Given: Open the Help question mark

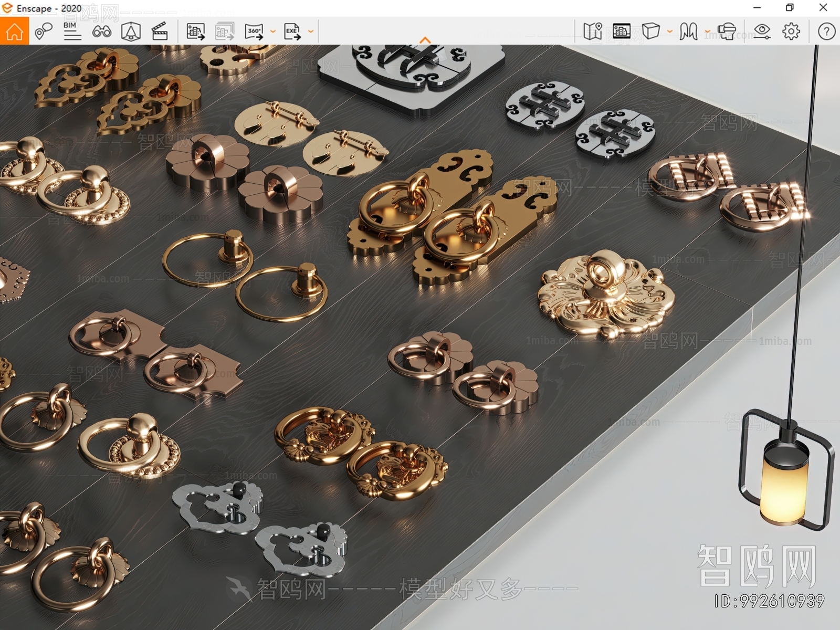Looking at the screenshot, I should 826,31.
